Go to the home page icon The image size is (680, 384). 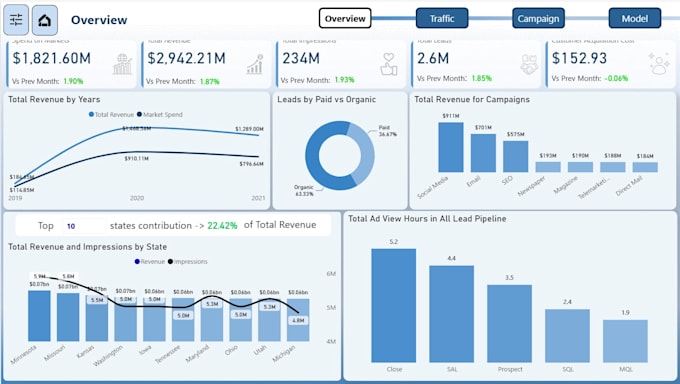[x=45, y=20]
